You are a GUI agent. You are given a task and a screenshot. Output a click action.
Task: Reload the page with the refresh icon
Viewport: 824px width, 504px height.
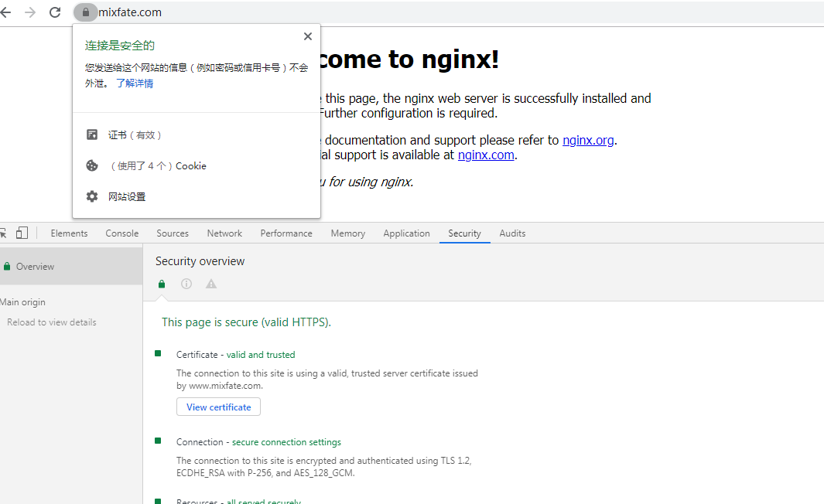55,12
